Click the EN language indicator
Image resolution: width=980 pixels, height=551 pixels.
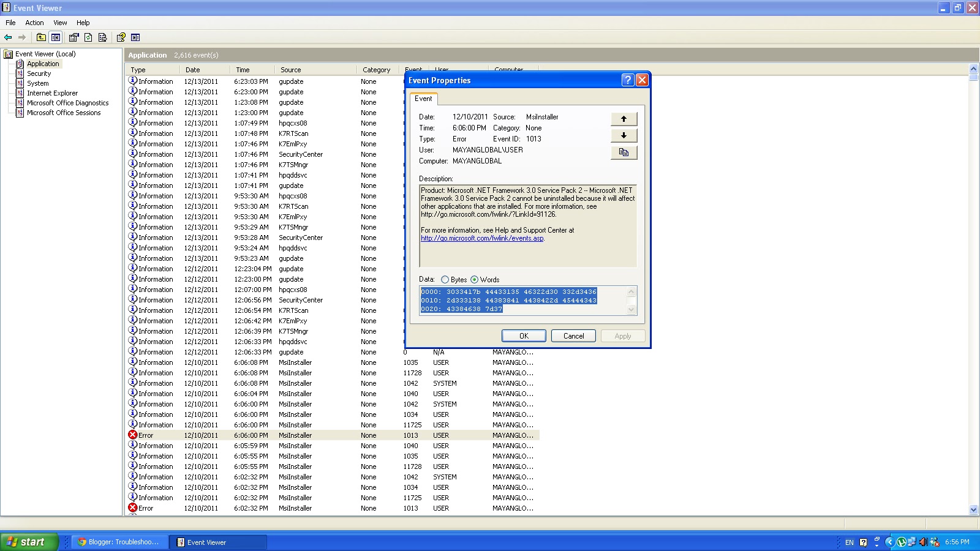[849, 542]
